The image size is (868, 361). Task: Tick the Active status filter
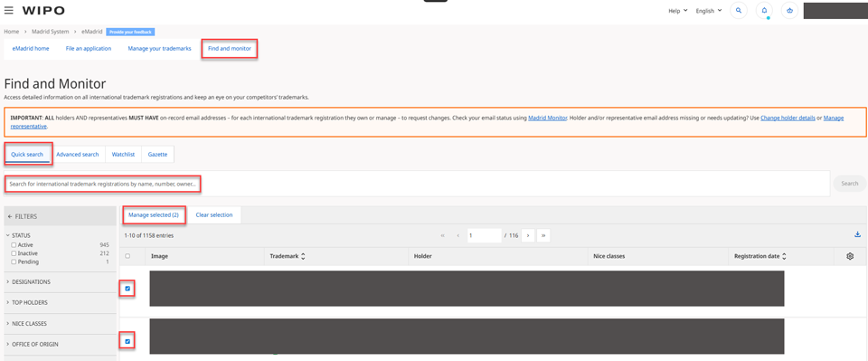[14, 244]
